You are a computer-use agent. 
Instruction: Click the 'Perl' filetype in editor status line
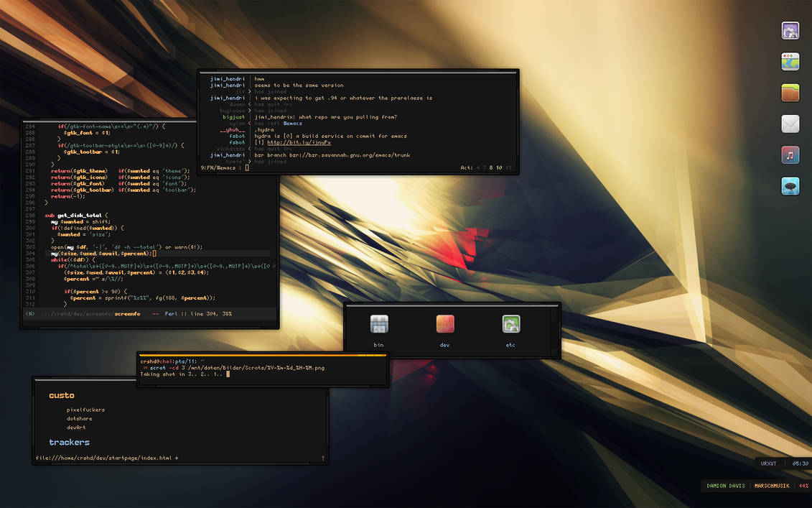[x=171, y=313]
